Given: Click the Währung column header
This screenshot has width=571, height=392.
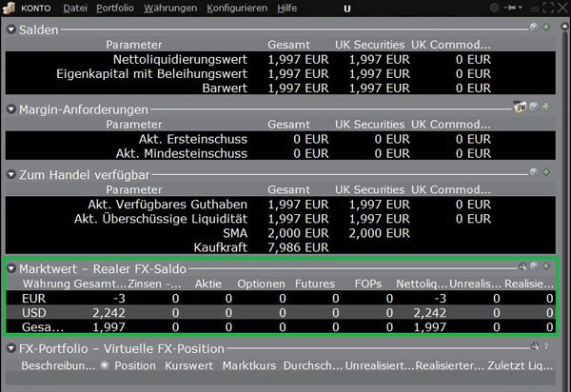Looking at the screenshot, I should click(47, 284).
